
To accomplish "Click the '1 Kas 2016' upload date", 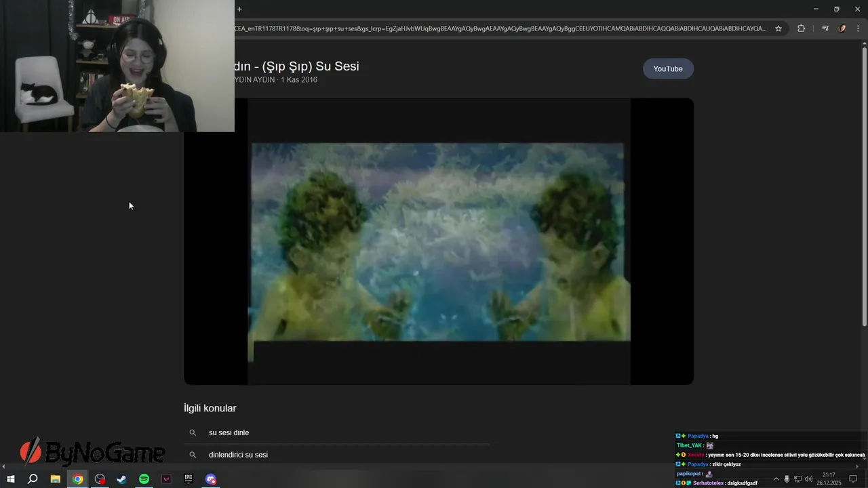I will (299, 80).
